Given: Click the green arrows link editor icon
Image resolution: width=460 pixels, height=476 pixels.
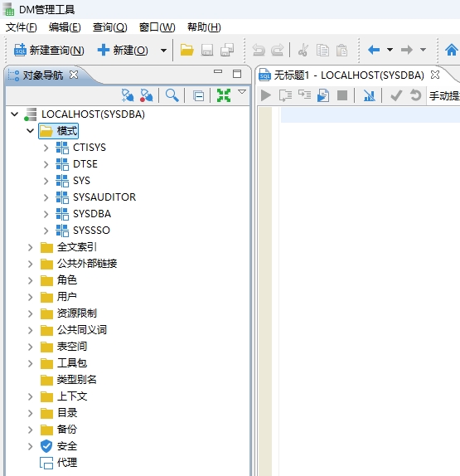Looking at the screenshot, I should tap(224, 95).
